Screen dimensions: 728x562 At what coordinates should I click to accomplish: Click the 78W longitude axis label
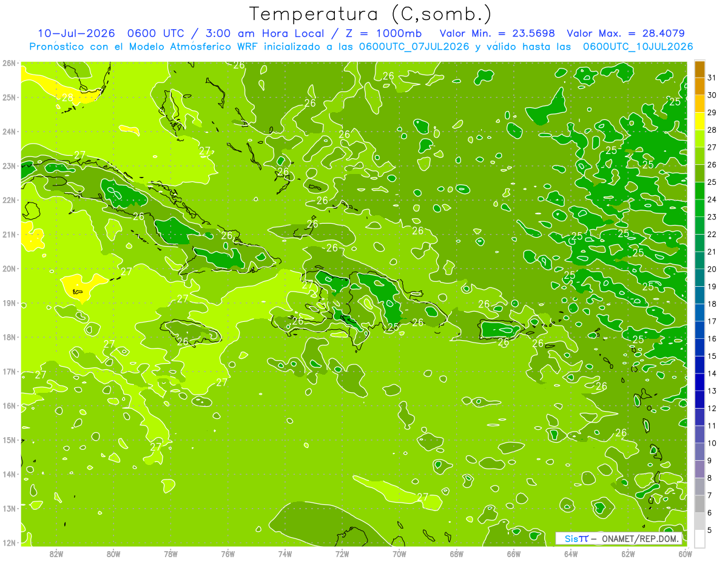(170, 554)
